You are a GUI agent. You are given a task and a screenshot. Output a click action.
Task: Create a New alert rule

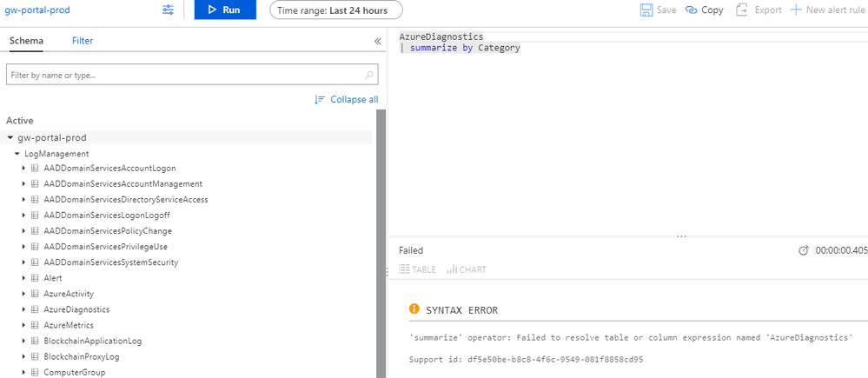coord(797,10)
